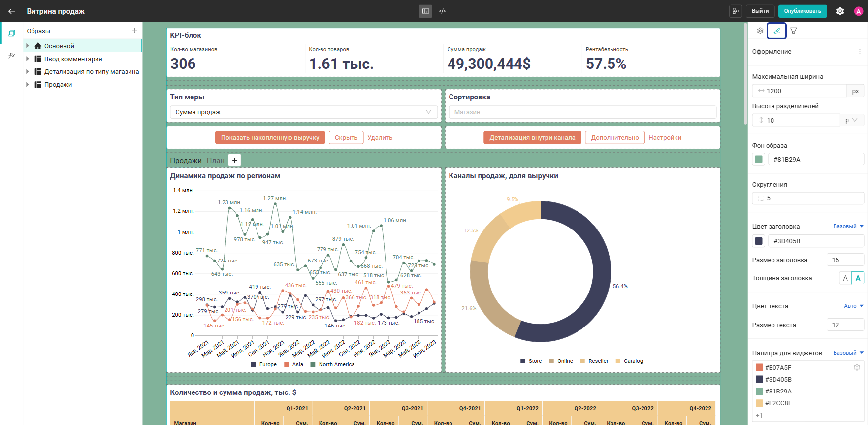Toggle the Asia series in the chart legend
The height and width of the screenshot is (425, 868).
pos(293,364)
